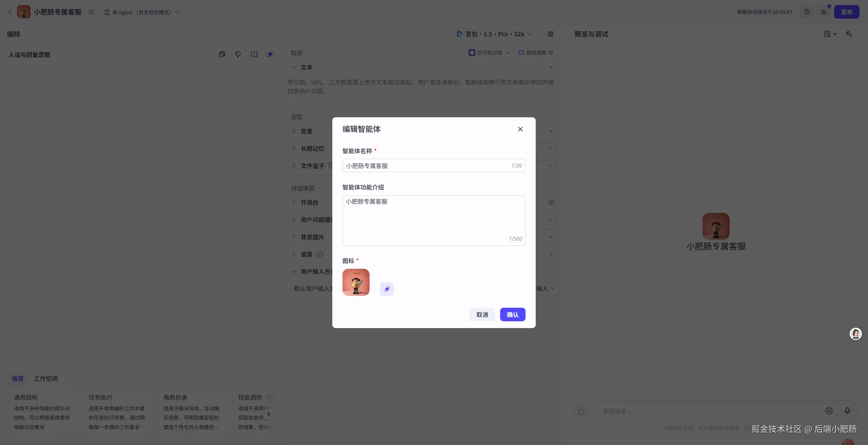Viewport: 868px width, 445px height.
Task: Add a variable with the 变量 plus icon
Action: 551,131
